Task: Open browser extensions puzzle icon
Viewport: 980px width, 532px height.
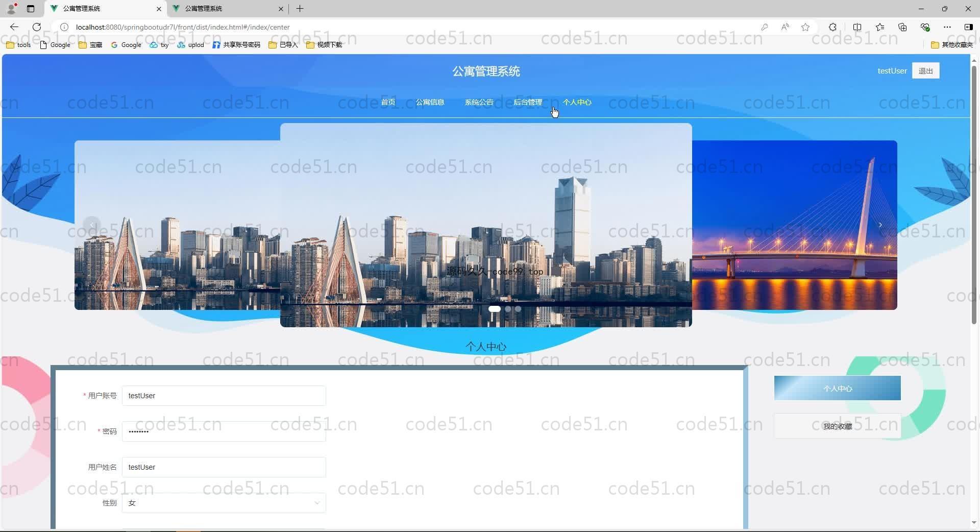Action: [x=832, y=27]
